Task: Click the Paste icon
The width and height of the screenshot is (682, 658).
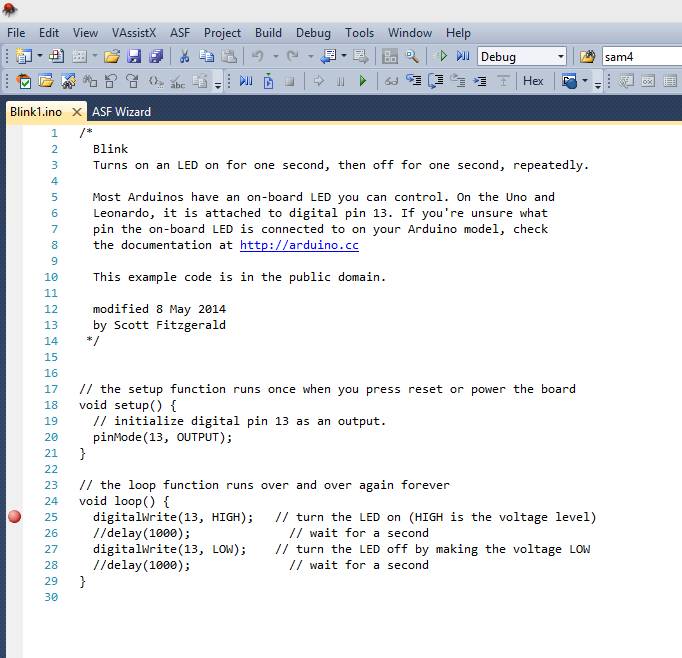Action: 229,57
